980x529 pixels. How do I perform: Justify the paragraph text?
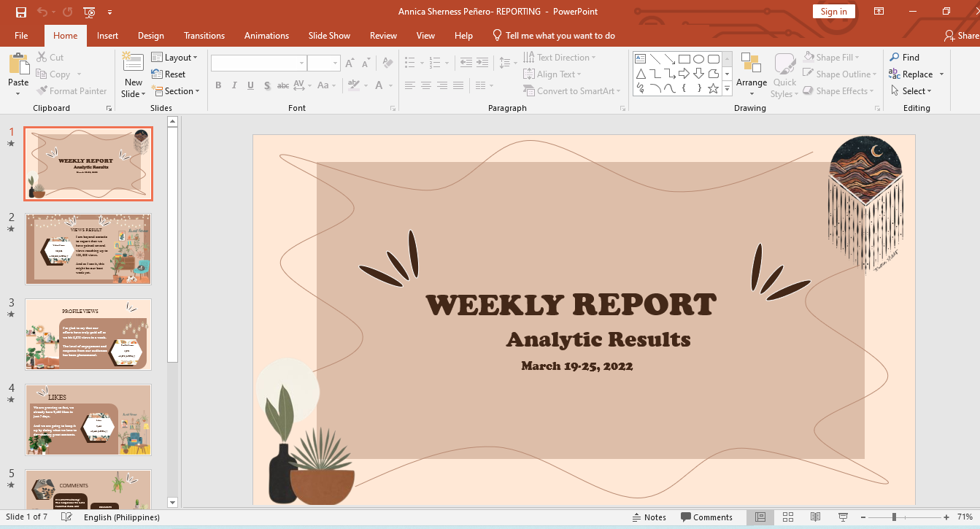pyautogui.click(x=458, y=85)
